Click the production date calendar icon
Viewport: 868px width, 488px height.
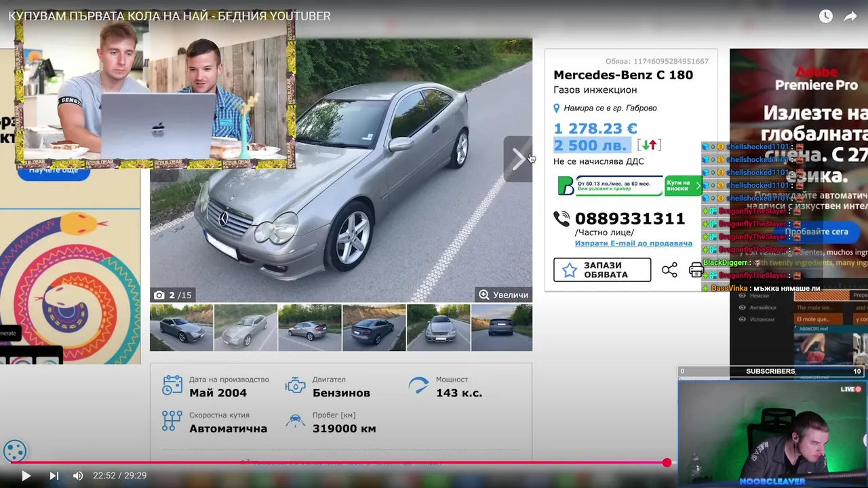(172, 385)
